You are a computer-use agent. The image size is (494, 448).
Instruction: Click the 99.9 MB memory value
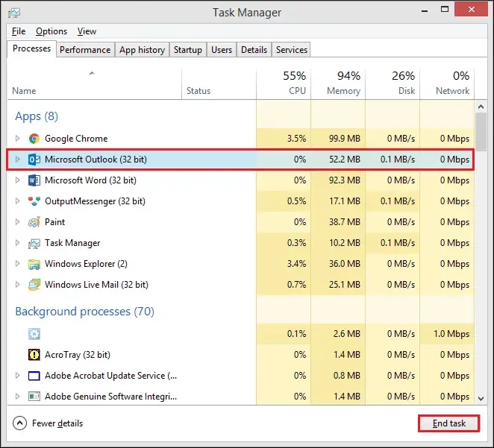pyautogui.click(x=344, y=139)
